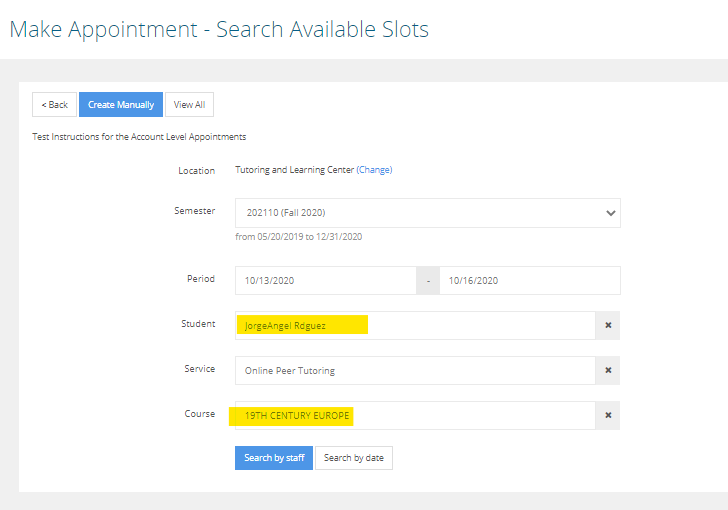Open the Online Peer Tutoring service selector

[x=414, y=371]
